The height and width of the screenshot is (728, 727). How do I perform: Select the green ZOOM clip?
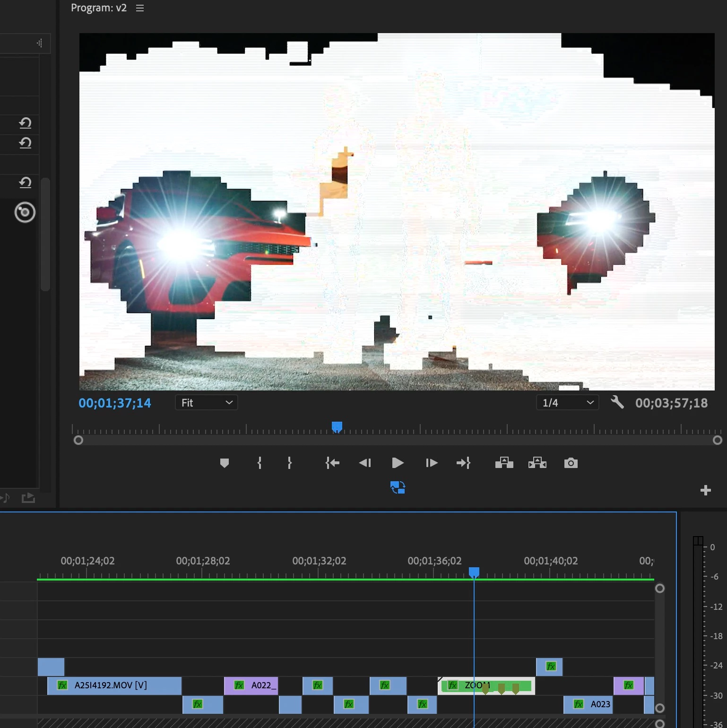(486, 685)
